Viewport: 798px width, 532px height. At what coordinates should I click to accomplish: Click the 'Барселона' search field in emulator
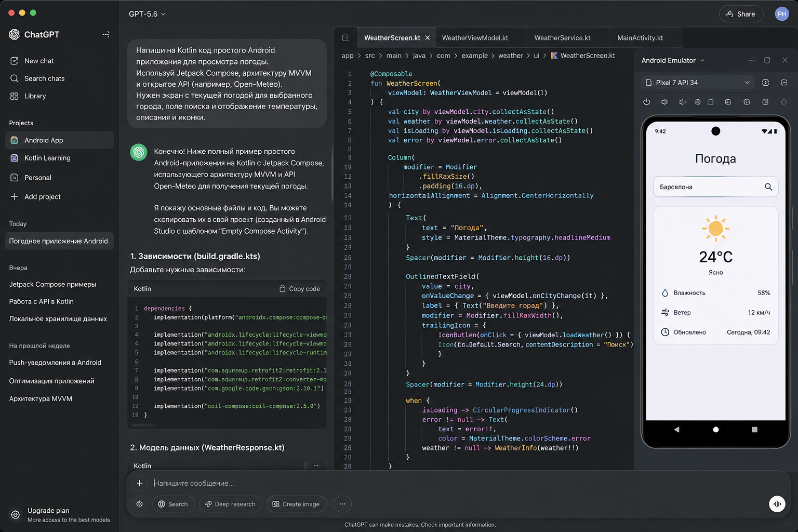click(x=715, y=187)
